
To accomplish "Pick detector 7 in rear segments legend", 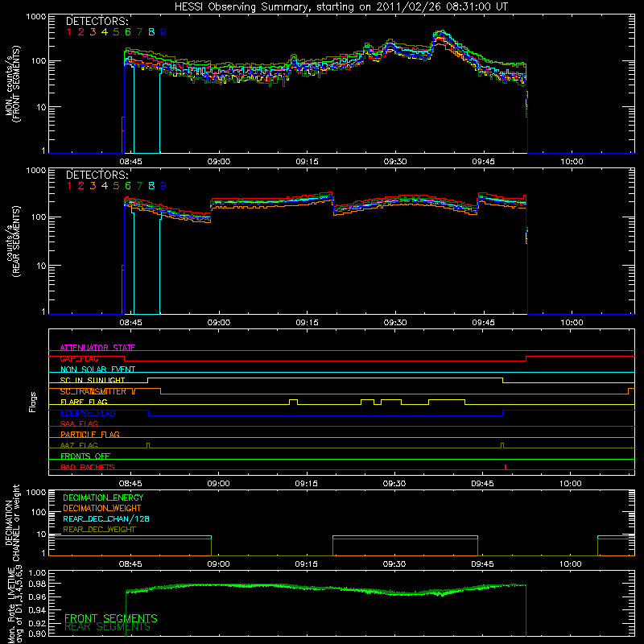I will click(139, 186).
